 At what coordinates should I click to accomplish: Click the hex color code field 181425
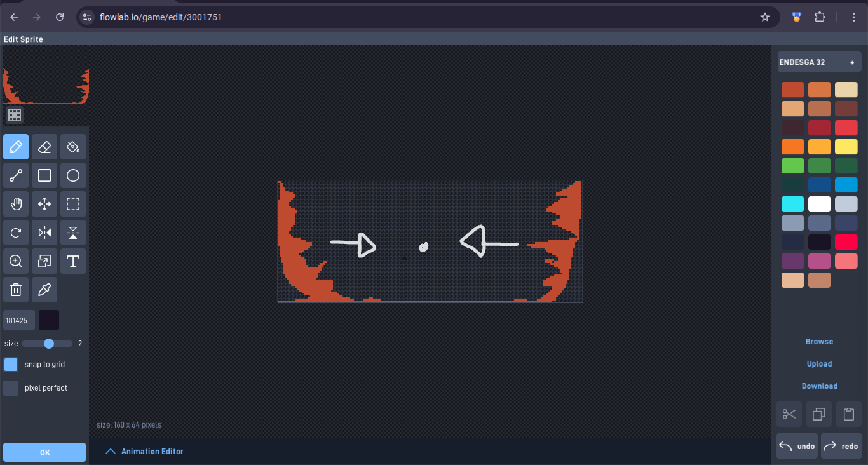19,320
